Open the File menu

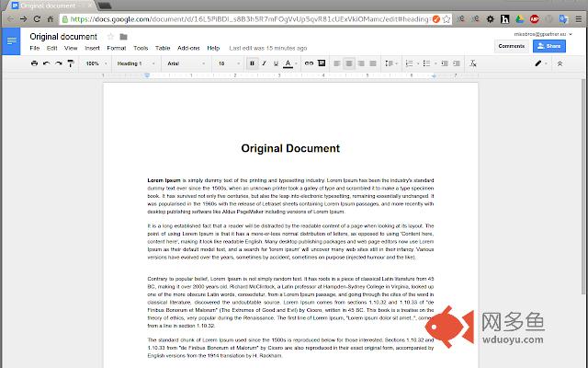[x=35, y=48]
